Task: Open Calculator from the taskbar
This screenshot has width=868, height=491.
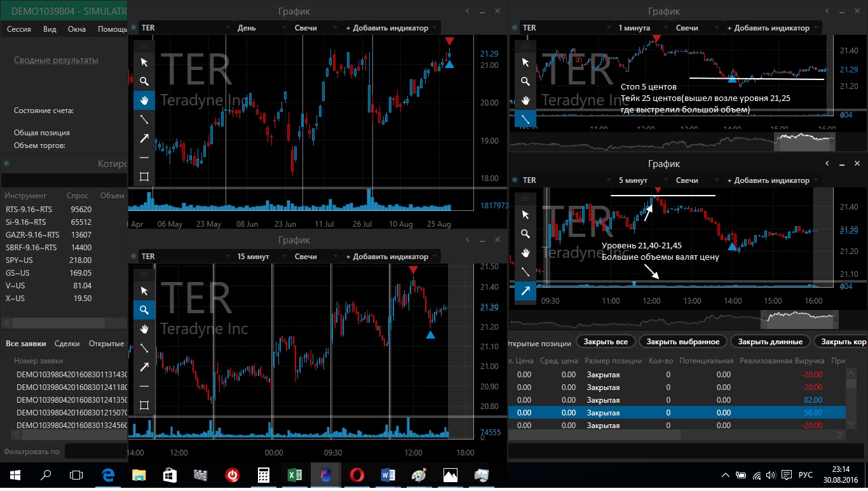Action: [263, 475]
